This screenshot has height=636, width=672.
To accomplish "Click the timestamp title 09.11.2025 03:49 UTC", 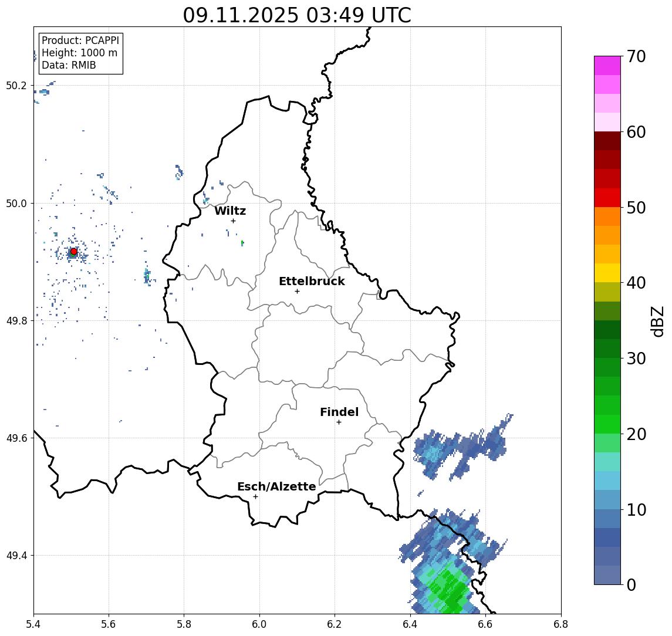I will (x=297, y=15).
